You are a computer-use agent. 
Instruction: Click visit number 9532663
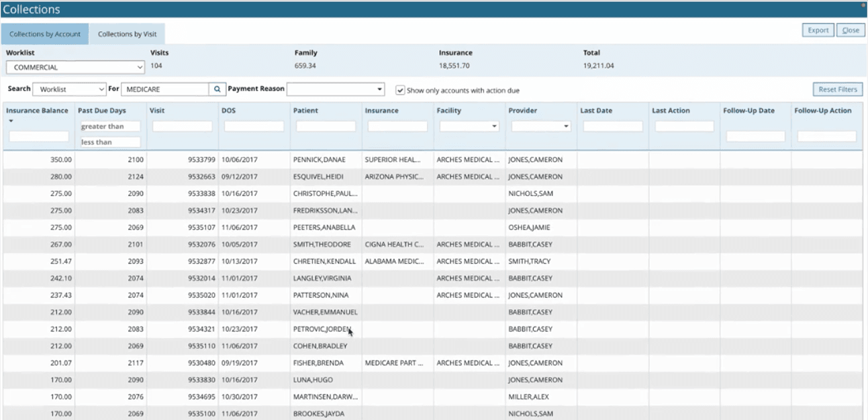201,177
